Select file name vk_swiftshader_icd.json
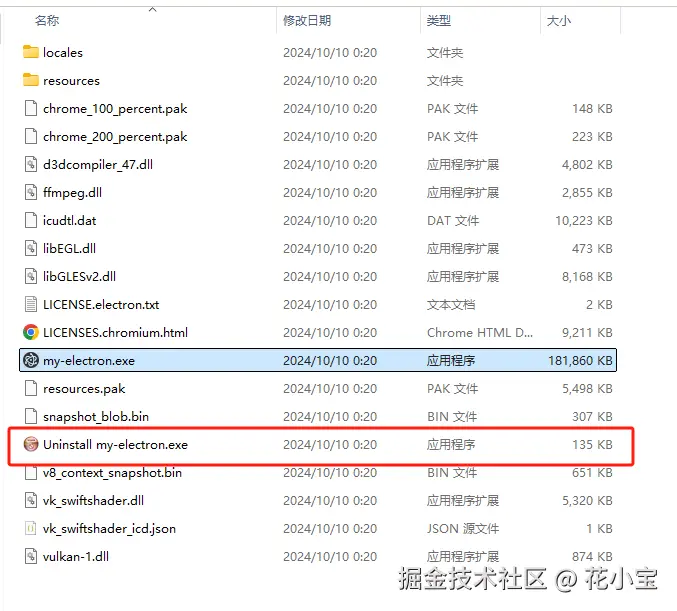 click(109, 529)
